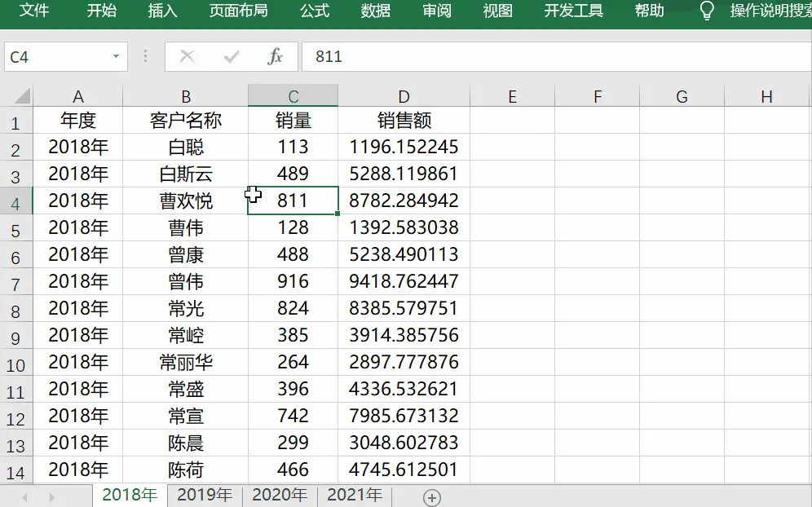Click the lightbulb Tell Me icon
This screenshot has height=507, width=812.
[x=707, y=11]
